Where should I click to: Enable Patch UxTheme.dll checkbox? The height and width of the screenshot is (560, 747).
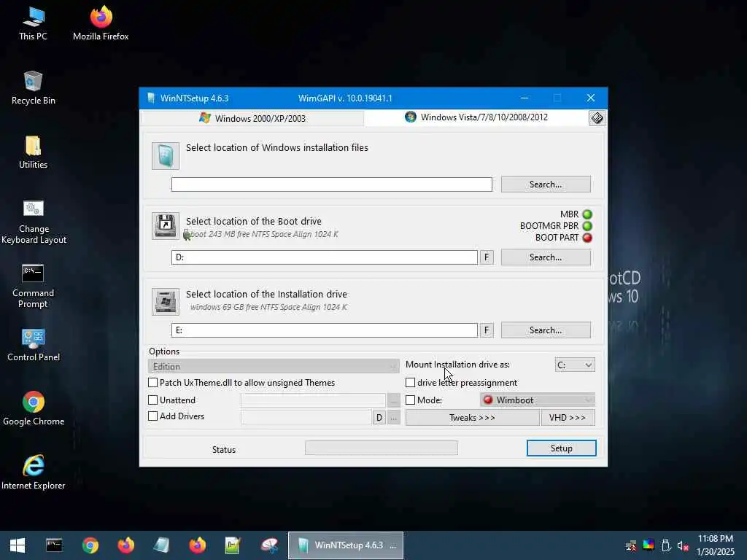click(153, 382)
